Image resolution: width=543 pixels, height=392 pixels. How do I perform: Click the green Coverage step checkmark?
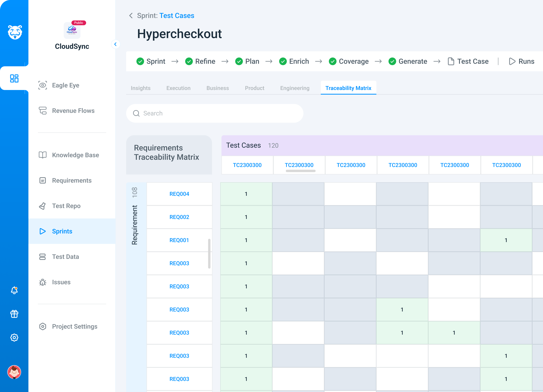pos(332,61)
